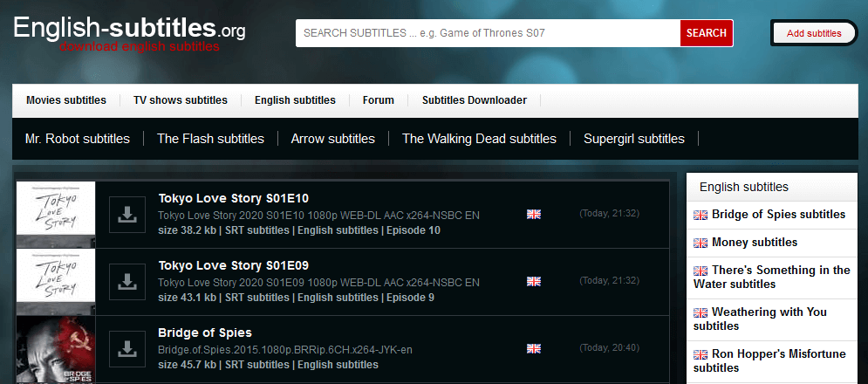Open Bridge of Spies subtitles sidebar link
The image size is (868, 384).
pos(778,215)
